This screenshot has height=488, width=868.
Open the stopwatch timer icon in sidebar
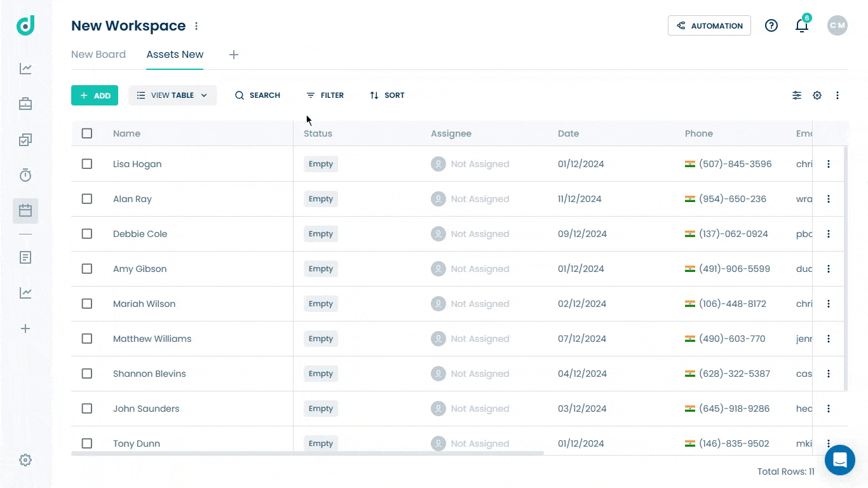click(25, 175)
